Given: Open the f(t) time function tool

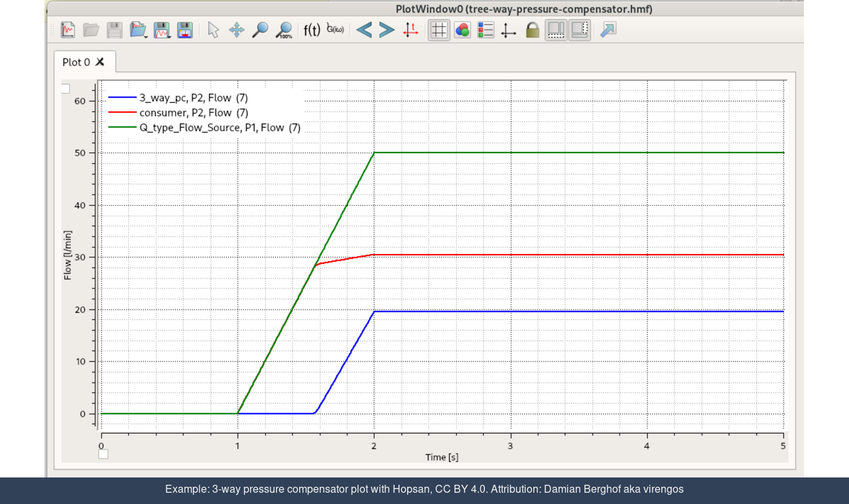Looking at the screenshot, I should click(312, 30).
